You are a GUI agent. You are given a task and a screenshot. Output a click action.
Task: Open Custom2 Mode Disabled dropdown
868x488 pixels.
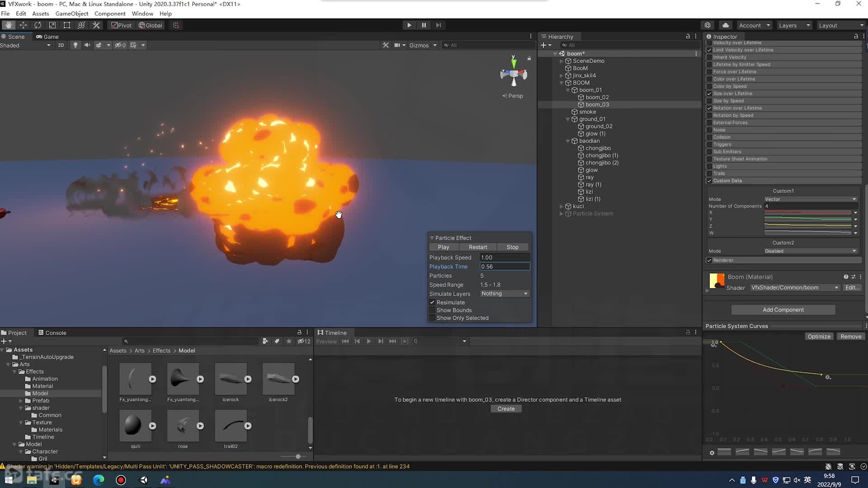[x=811, y=251]
